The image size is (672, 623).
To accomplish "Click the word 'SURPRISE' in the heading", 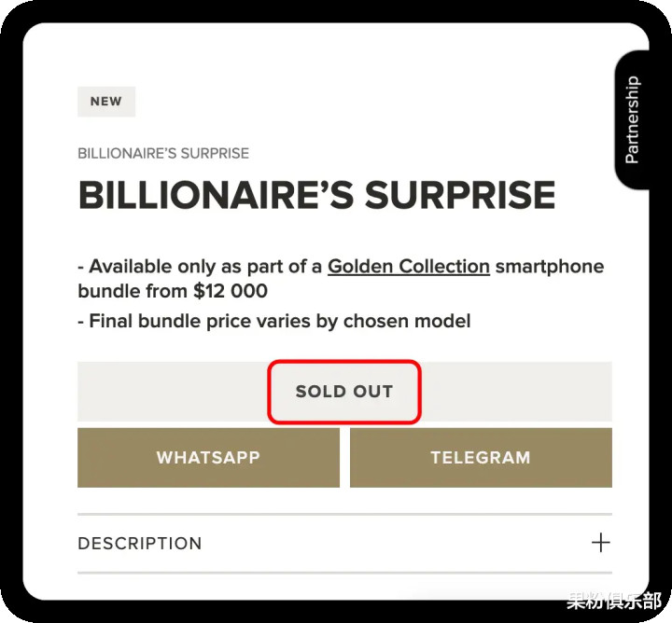I will 460,196.
